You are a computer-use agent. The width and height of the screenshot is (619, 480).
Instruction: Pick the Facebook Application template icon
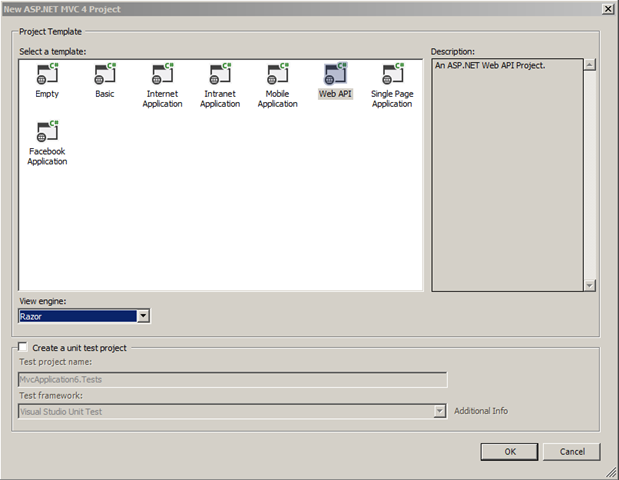47,131
